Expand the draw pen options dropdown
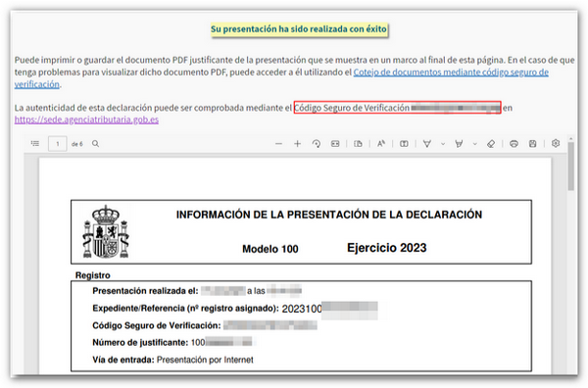The image size is (588, 388). tap(443, 144)
